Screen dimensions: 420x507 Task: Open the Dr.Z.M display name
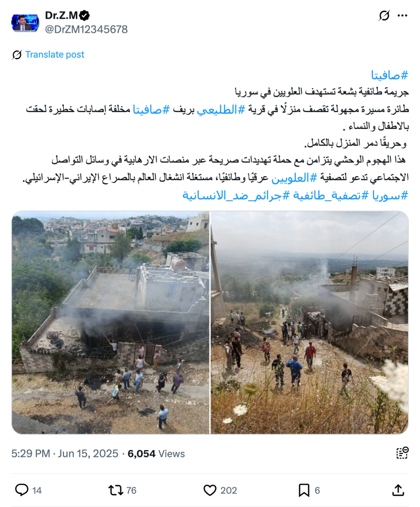click(x=61, y=15)
